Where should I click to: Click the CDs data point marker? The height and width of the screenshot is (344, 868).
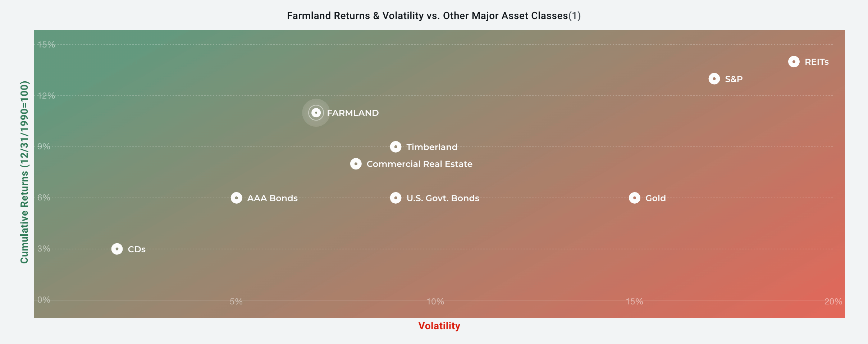[x=117, y=249]
